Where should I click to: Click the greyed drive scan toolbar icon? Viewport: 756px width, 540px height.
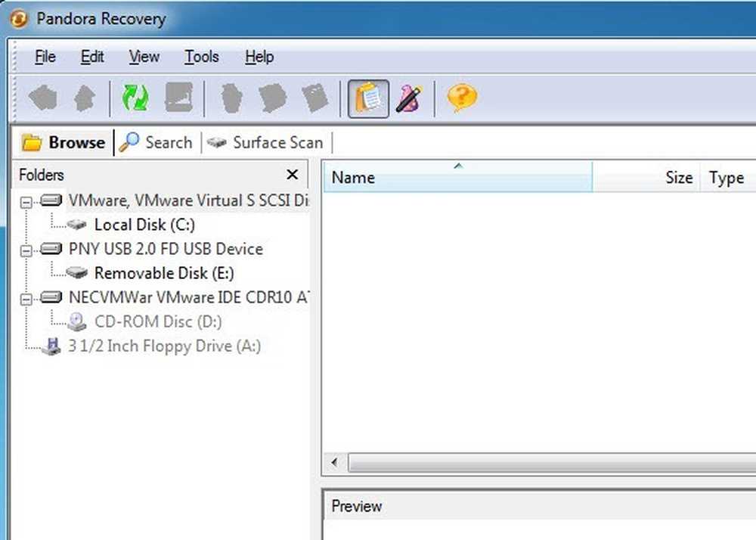tap(179, 98)
